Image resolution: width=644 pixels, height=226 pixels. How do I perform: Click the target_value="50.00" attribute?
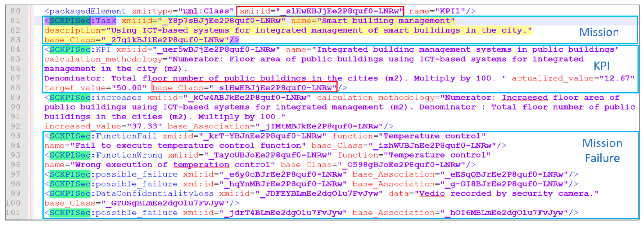[95, 88]
